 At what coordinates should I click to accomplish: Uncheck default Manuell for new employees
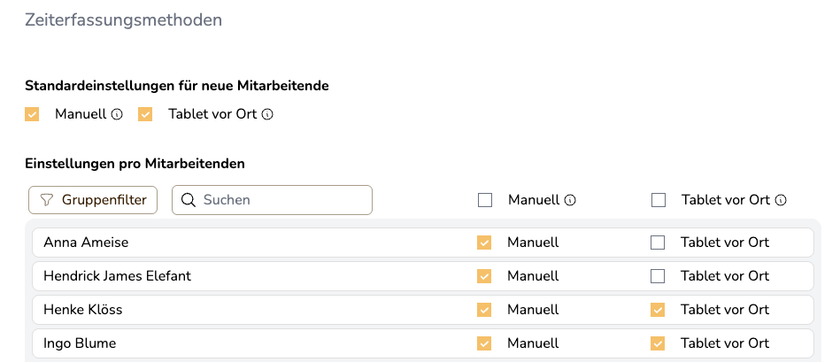32,115
